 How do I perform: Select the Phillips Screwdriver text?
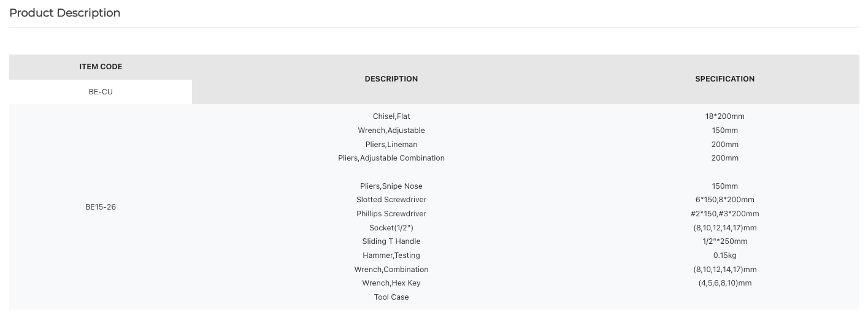391,214
